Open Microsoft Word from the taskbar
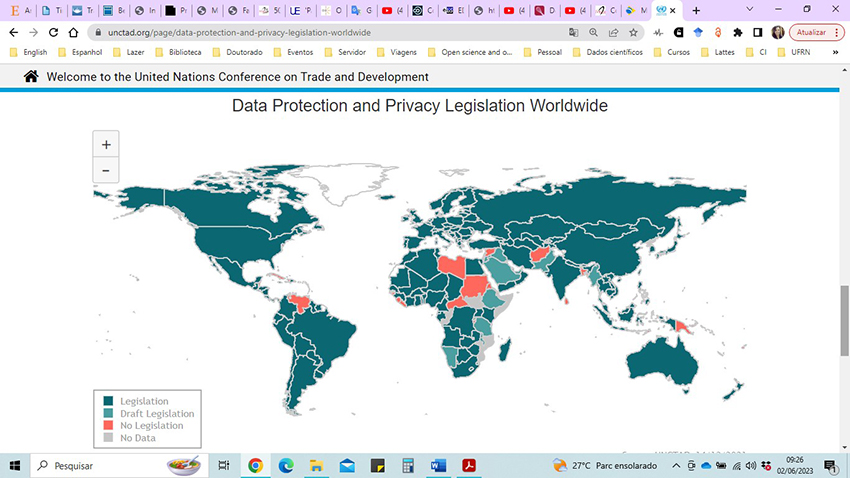This screenshot has height=478, width=850. click(x=438, y=465)
